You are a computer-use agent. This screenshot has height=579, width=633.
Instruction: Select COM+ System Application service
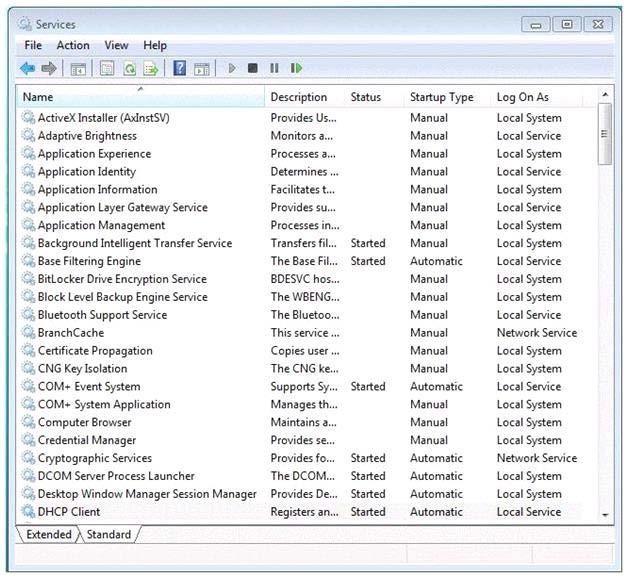click(104, 404)
